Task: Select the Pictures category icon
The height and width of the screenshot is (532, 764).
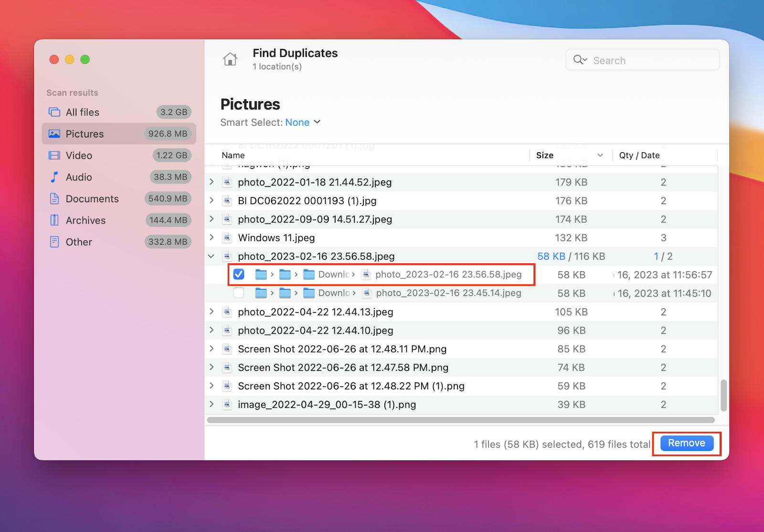Action: (54, 134)
